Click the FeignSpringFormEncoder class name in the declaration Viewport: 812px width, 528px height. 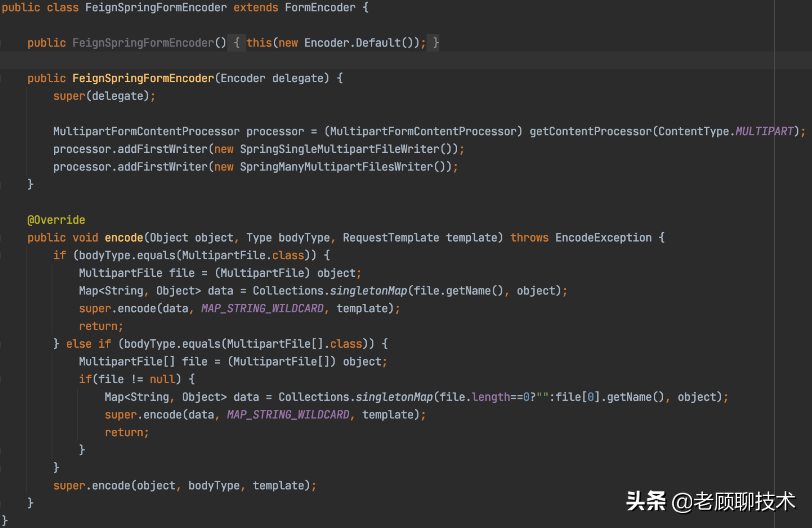click(156, 8)
